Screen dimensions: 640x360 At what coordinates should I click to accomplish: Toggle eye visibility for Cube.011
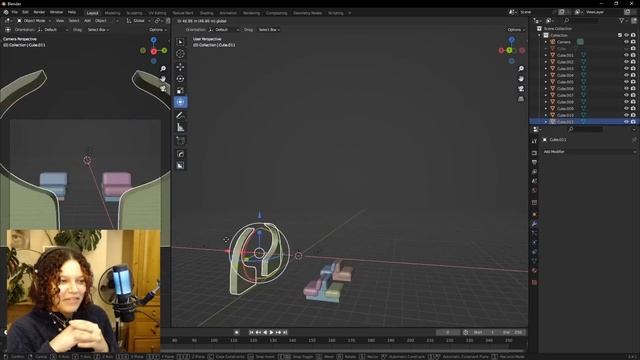(626, 122)
